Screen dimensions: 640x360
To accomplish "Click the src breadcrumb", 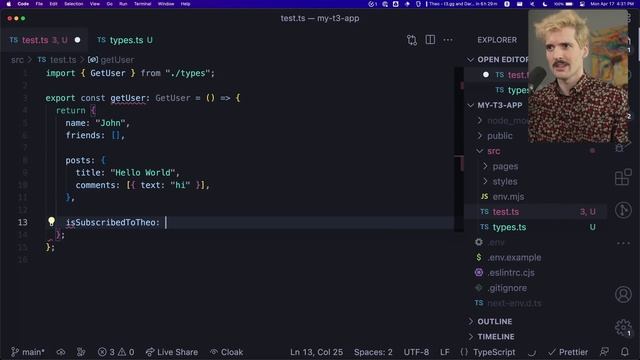I will pos(17,60).
